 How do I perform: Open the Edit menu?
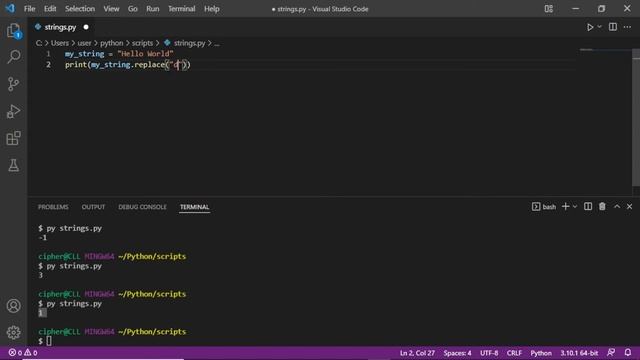point(50,9)
